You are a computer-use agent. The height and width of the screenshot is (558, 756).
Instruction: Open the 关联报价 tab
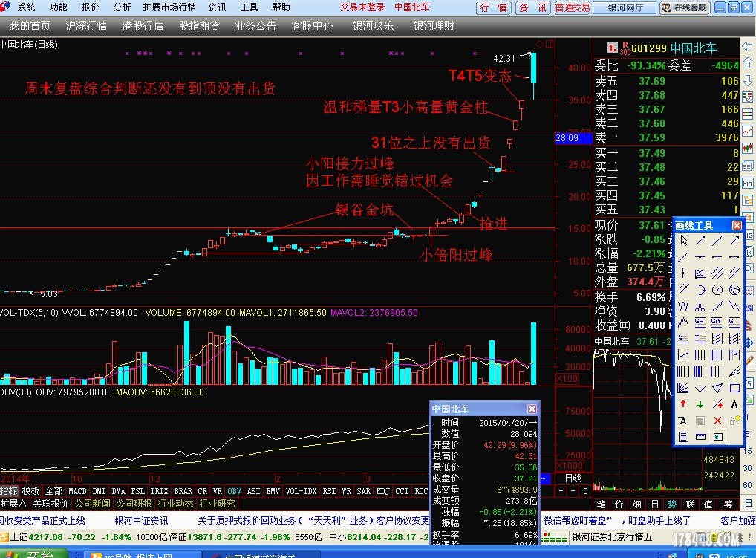pyautogui.click(x=50, y=504)
